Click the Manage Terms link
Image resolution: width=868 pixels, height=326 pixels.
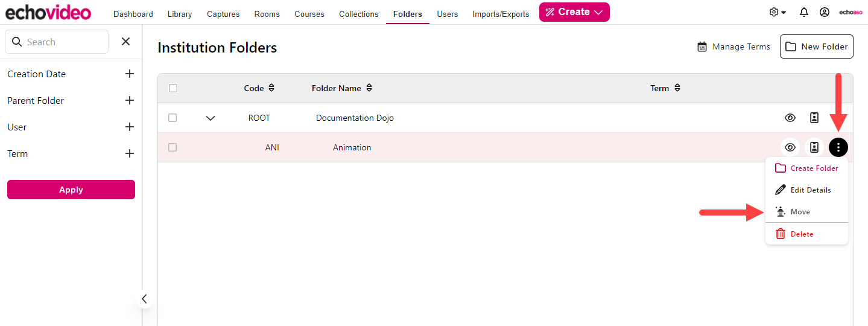tap(734, 46)
